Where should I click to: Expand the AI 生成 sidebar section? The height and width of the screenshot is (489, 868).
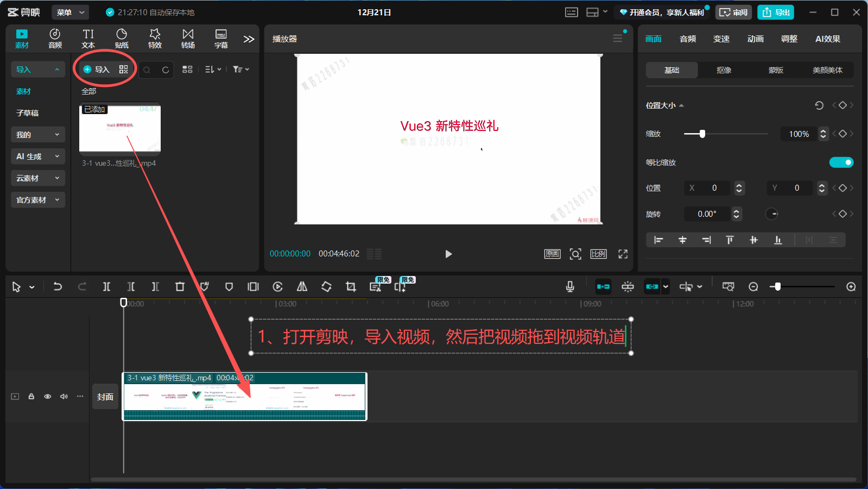tap(37, 156)
